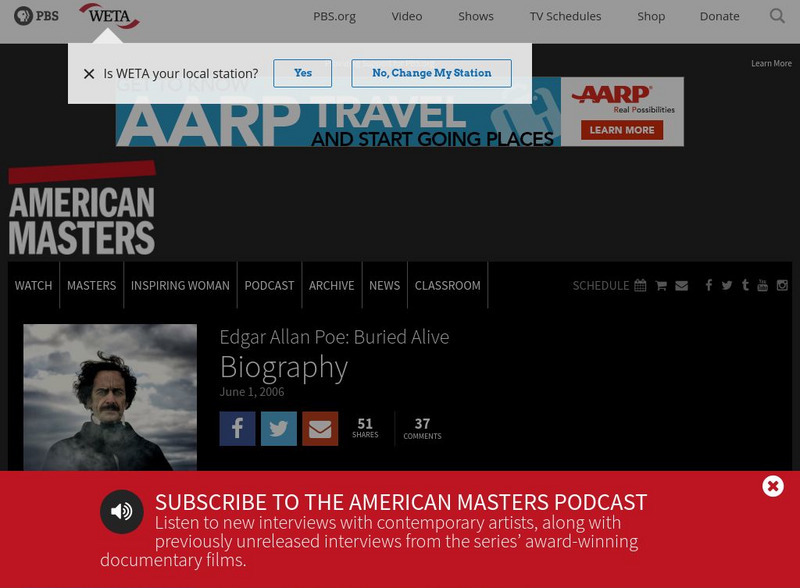Open the Instagram icon
The height and width of the screenshot is (588, 800).
point(781,285)
